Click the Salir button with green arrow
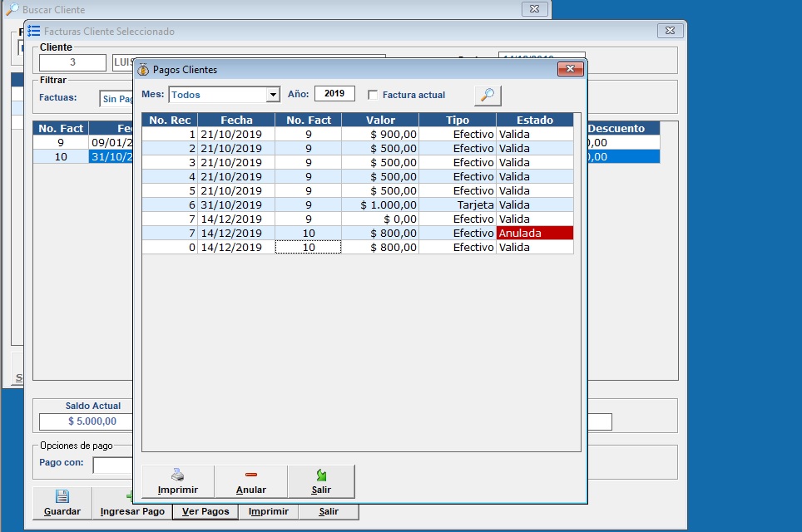802x532 pixels. click(321, 481)
